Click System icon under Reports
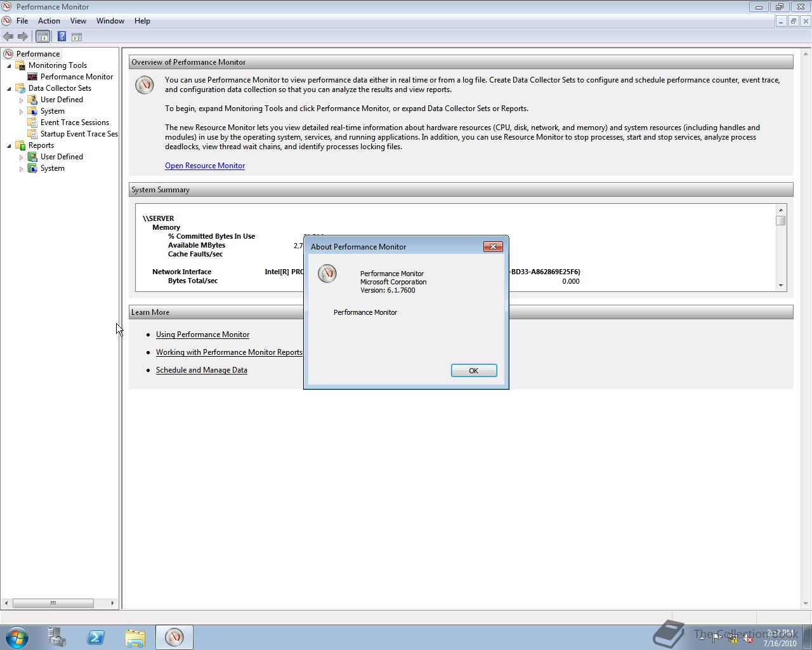The height and width of the screenshot is (650, 812). click(x=32, y=168)
